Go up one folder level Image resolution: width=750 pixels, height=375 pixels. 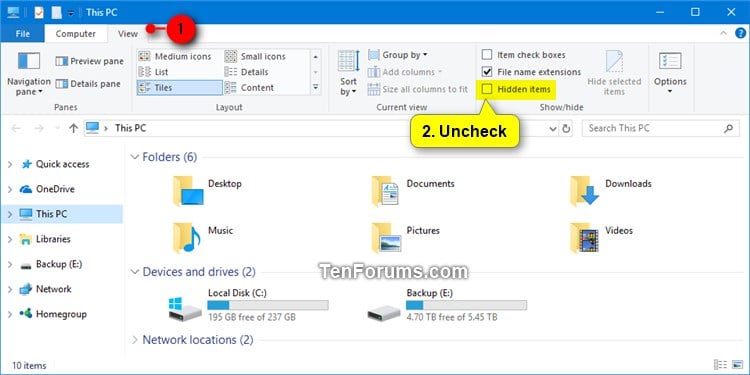(x=73, y=128)
